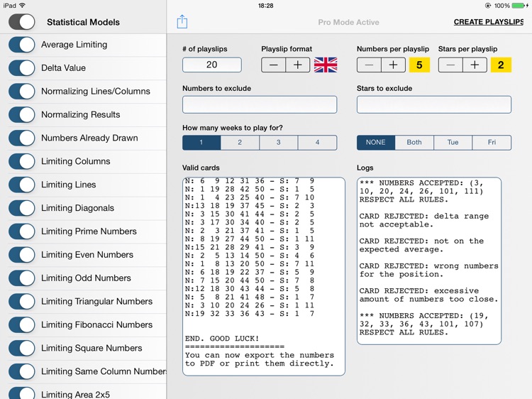Toggle Normalizing Lines/Columns switch
Screen dimensions: 532x399
point(22,92)
